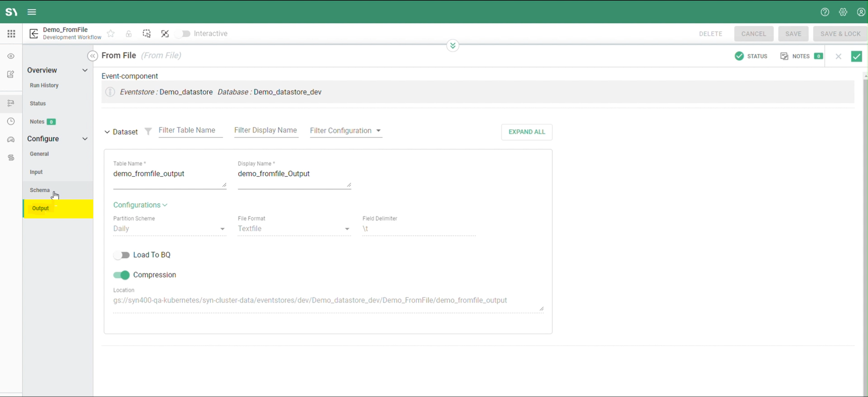This screenshot has height=397, width=868.
Task: Open the Filter Configuration dropdown
Action: pyautogui.click(x=345, y=131)
